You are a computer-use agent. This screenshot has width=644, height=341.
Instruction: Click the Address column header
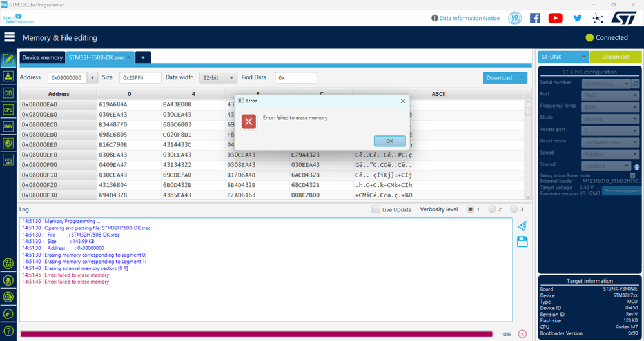point(58,94)
